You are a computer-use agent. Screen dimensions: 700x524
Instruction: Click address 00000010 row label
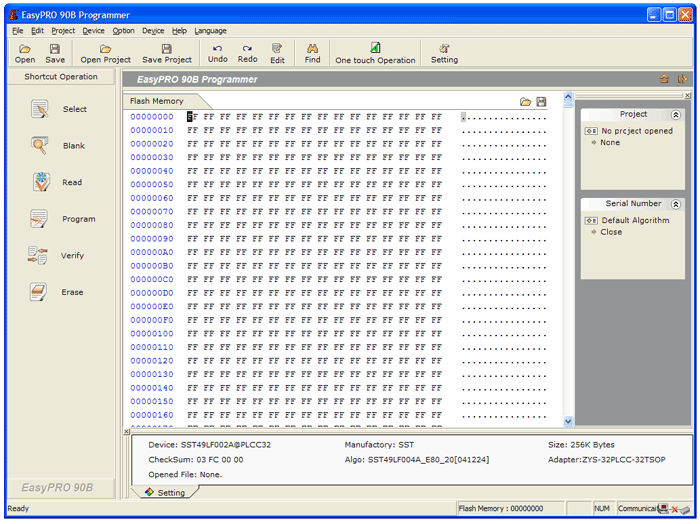pyautogui.click(x=152, y=130)
